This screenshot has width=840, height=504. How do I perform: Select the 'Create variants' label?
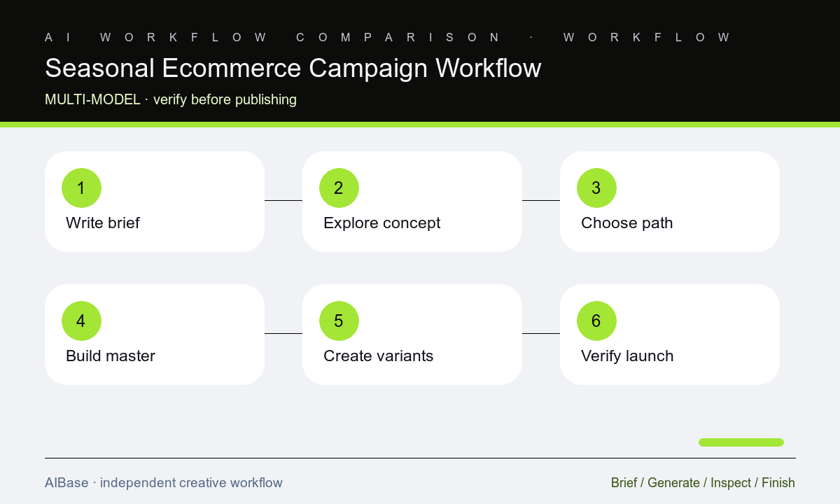379,356
